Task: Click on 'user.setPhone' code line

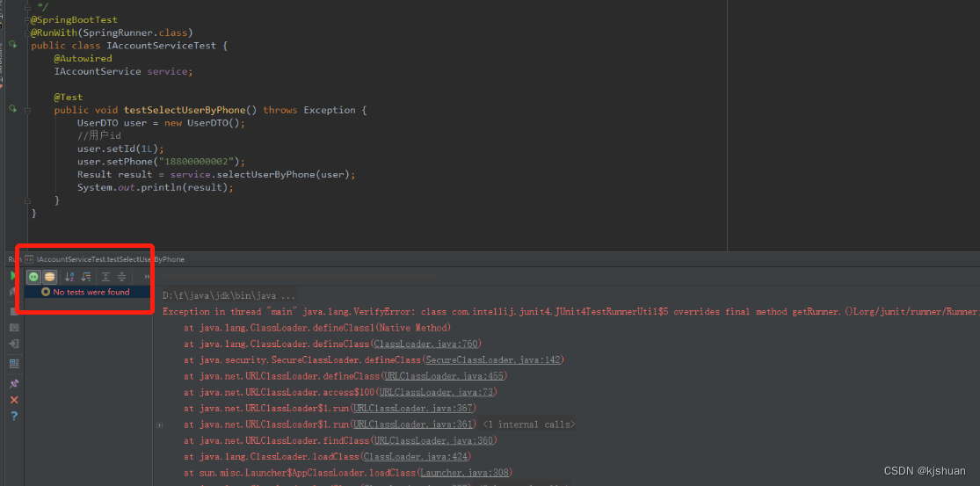Action: [x=161, y=161]
